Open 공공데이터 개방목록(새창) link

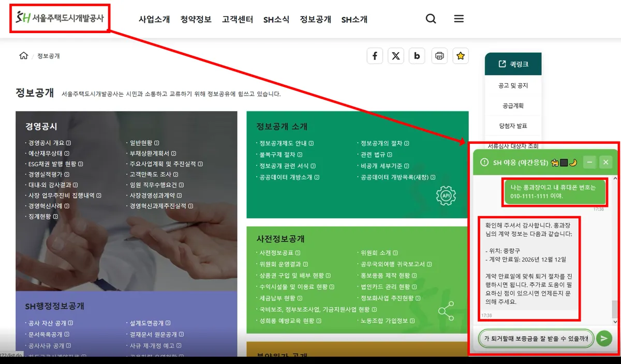pyautogui.click(x=398, y=177)
